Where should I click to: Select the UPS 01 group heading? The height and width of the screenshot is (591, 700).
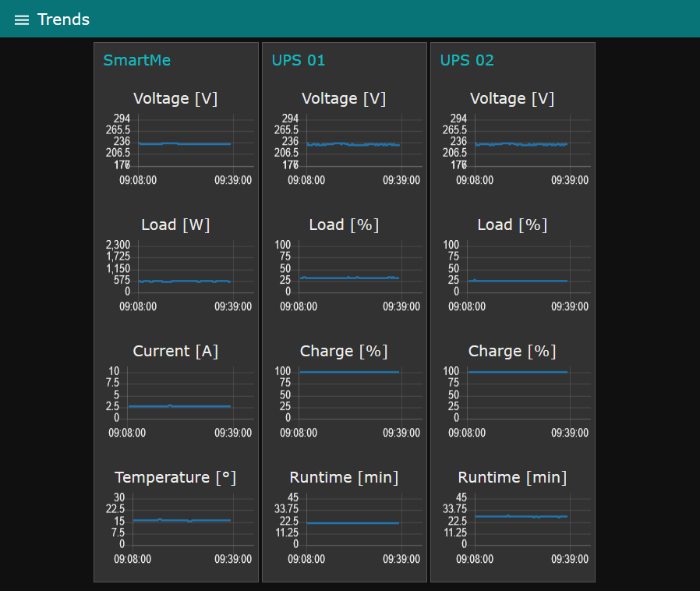tap(298, 60)
